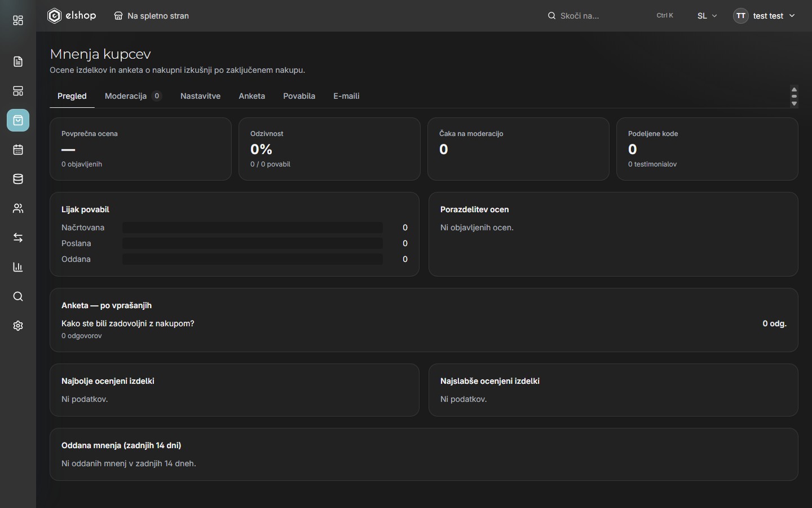Click the Čaka na moderacijo label
The height and width of the screenshot is (508, 812).
(471, 134)
